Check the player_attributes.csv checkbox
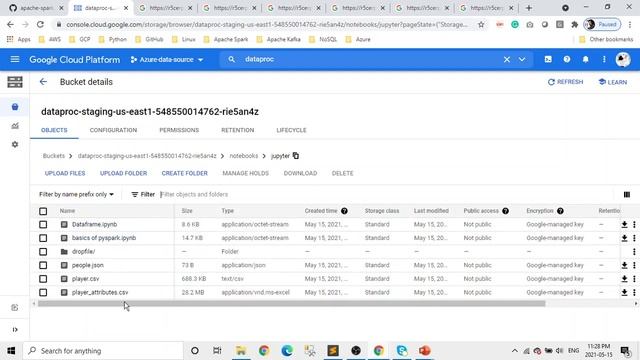This screenshot has width=640, height=360. point(43,292)
